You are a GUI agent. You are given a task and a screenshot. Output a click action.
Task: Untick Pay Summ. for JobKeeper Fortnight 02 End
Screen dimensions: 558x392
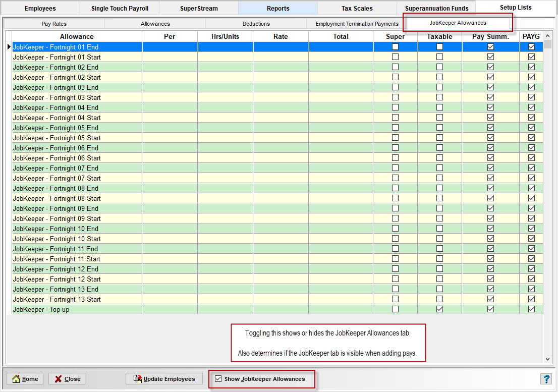(491, 67)
